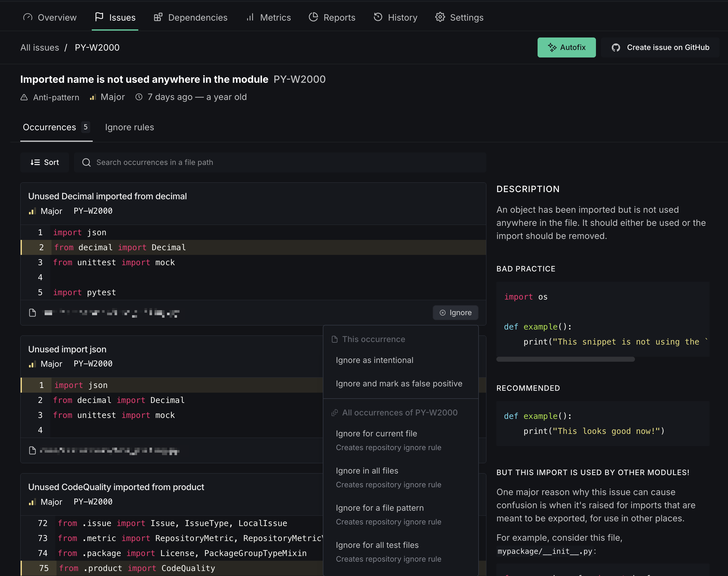Choose Ignore and mark as false positive
This screenshot has width=728, height=576.
pos(399,384)
